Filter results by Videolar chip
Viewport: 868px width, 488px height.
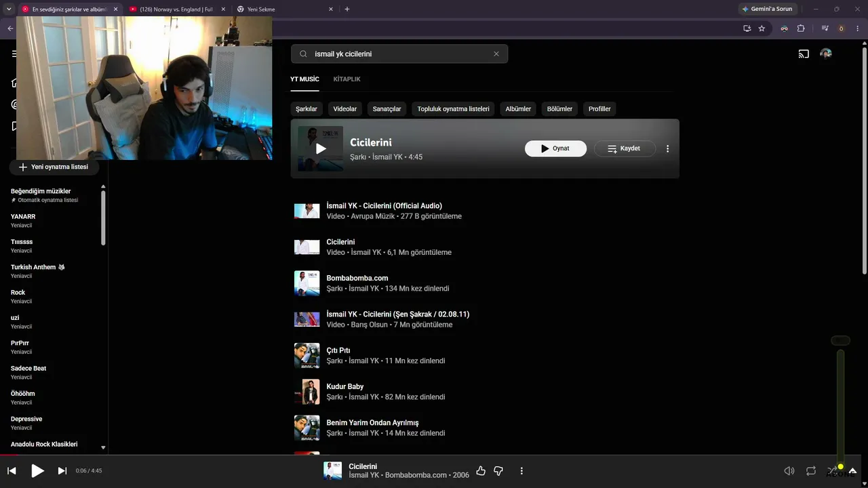click(345, 108)
